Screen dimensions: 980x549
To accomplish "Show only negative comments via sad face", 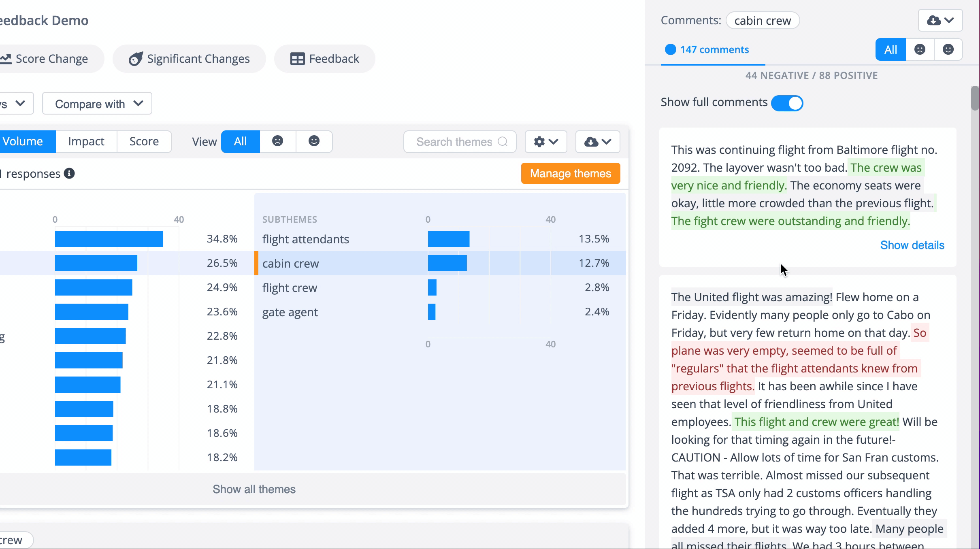I will tap(920, 50).
